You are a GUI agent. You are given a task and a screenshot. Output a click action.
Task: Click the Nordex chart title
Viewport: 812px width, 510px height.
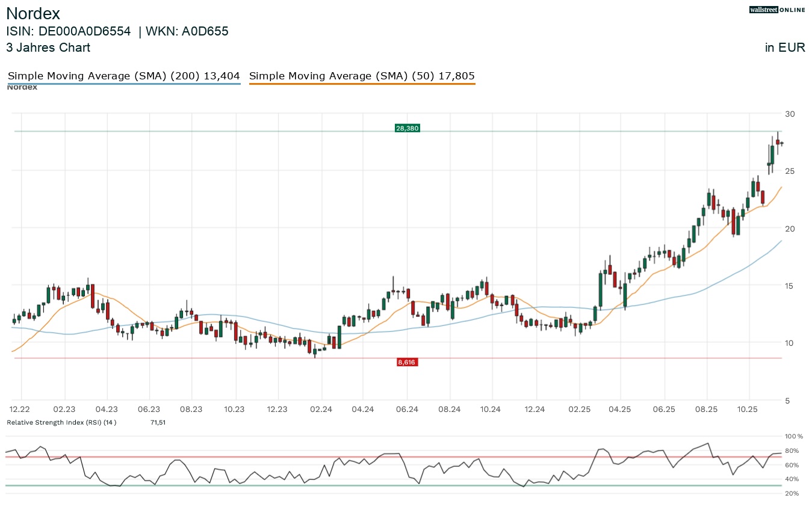click(x=33, y=14)
